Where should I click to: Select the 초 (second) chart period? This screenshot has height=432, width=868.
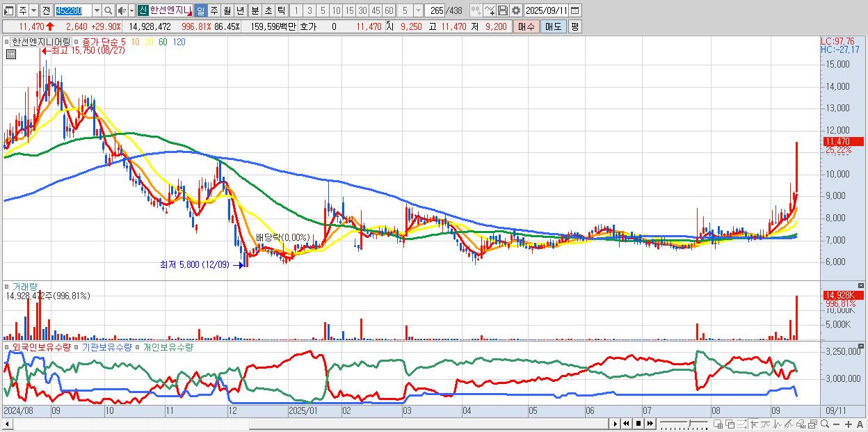tap(268, 10)
